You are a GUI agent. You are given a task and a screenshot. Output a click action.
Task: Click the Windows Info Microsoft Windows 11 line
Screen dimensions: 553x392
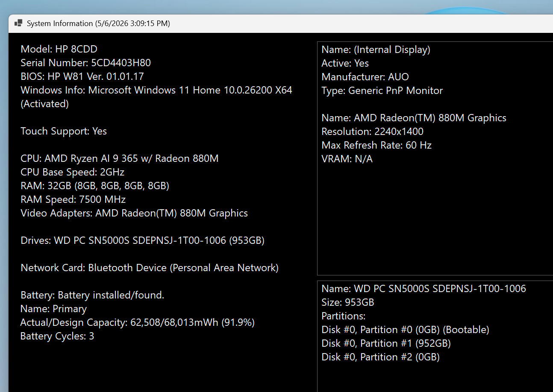156,90
